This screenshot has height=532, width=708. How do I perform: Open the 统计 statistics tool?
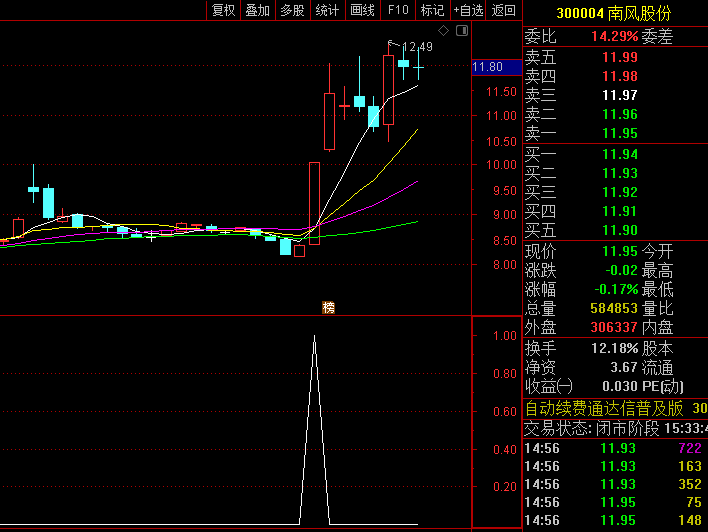click(x=327, y=10)
